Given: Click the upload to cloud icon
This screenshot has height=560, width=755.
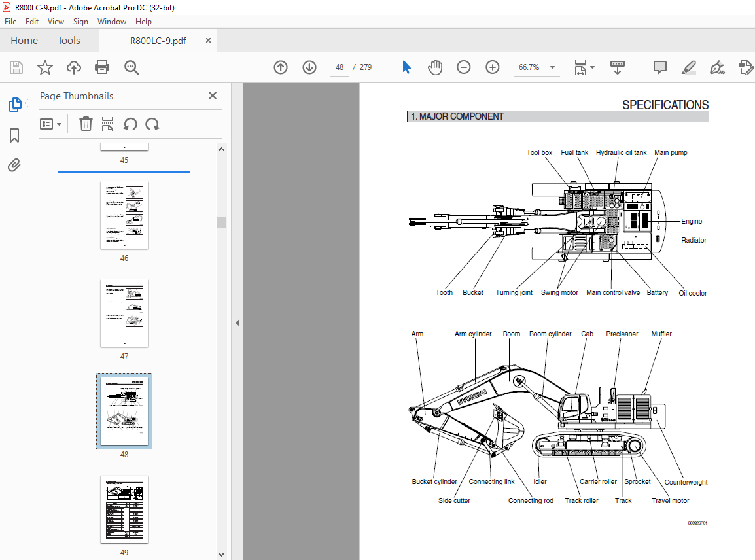Looking at the screenshot, I should coord(74,67).
